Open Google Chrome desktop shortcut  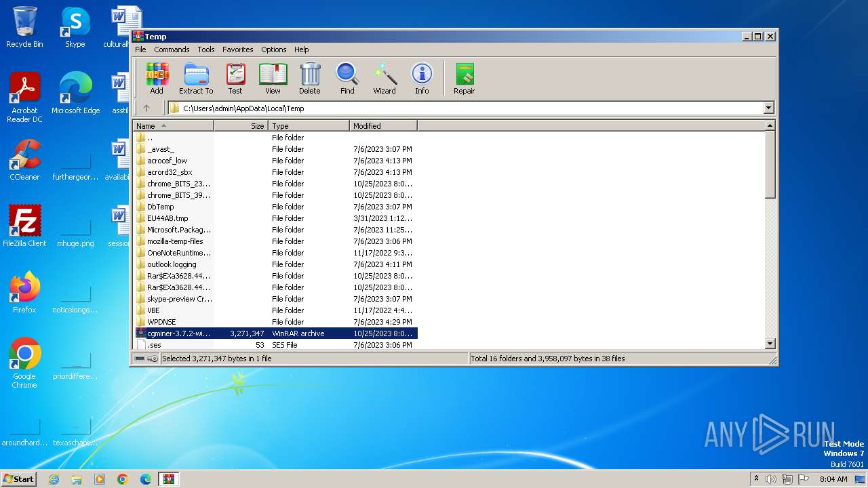tap(24, 363)
